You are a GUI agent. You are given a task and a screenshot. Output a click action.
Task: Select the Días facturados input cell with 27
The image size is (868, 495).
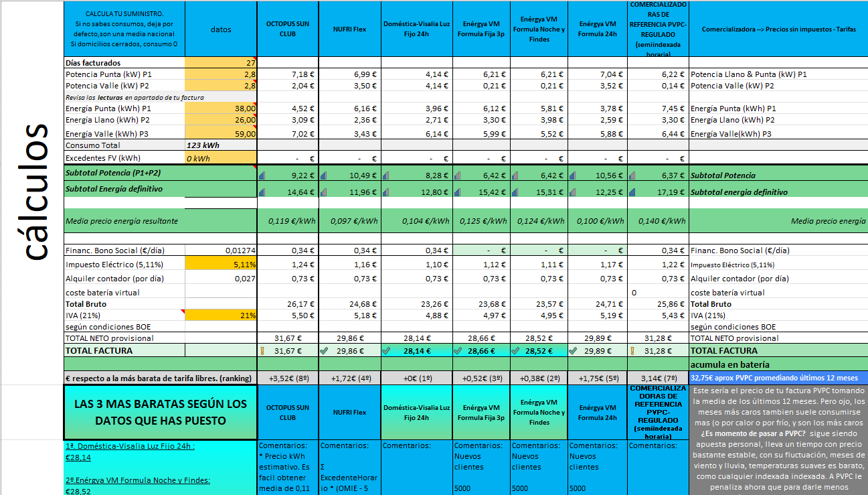click(221, 63)
